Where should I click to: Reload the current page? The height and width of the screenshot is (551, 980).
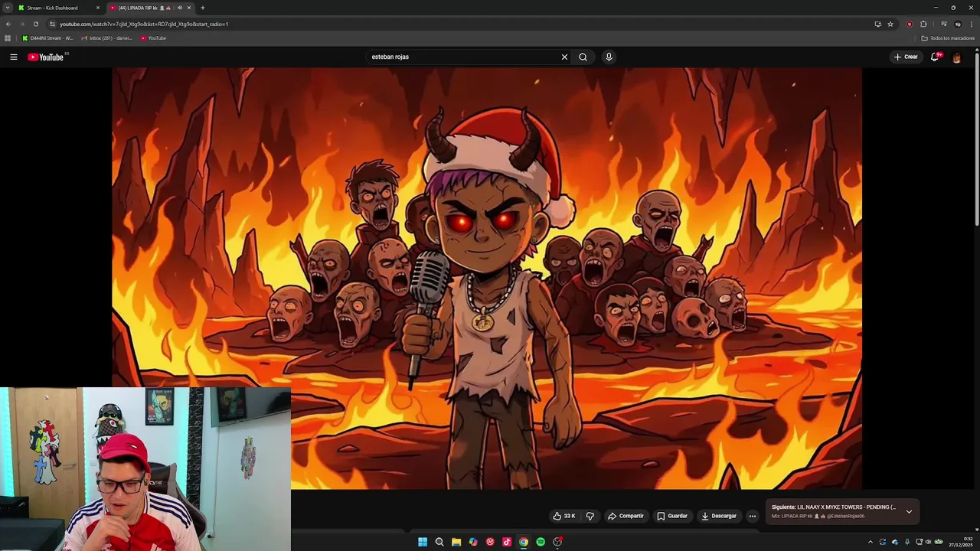[x=35, y=24]
